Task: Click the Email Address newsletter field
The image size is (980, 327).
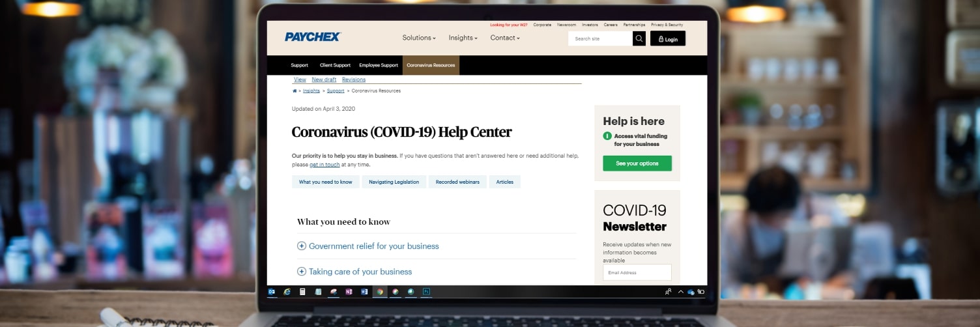Action: 637,272
